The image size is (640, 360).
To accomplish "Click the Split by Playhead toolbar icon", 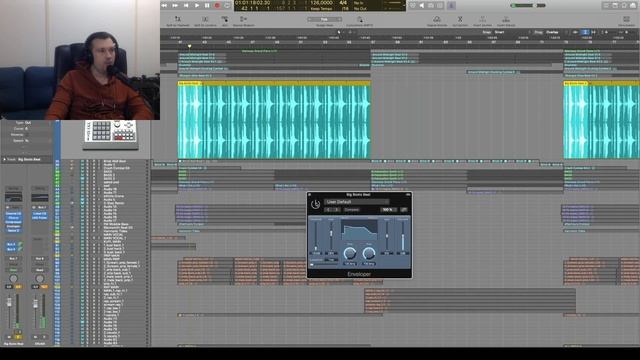I will tap(178, 20).
